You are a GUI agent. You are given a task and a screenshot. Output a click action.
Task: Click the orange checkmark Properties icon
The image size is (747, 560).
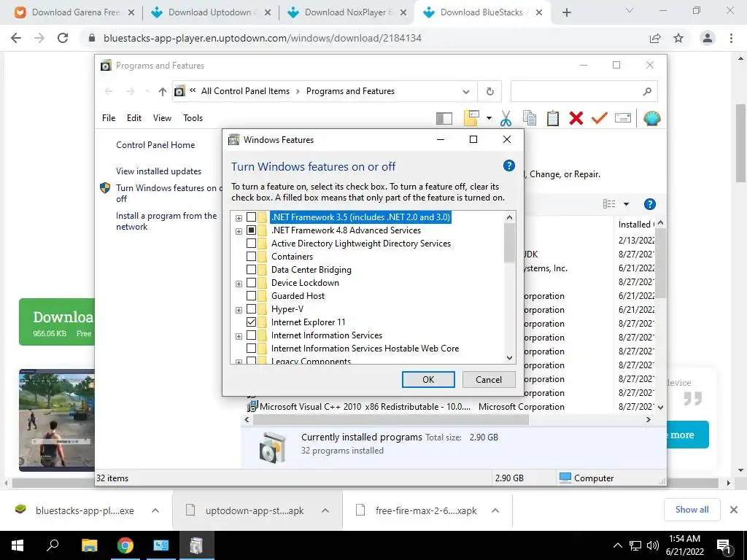pyautogui.click(x=600, y=118)
